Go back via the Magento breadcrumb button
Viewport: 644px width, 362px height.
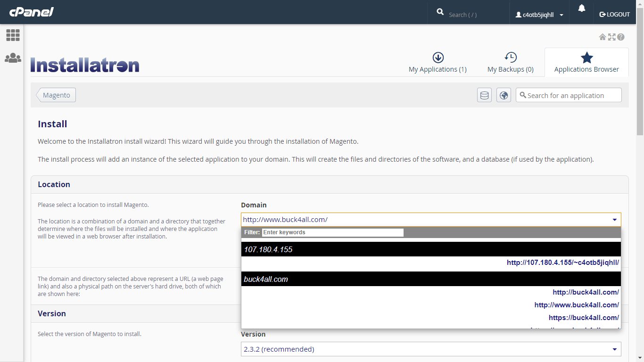(x=56, y=95)
